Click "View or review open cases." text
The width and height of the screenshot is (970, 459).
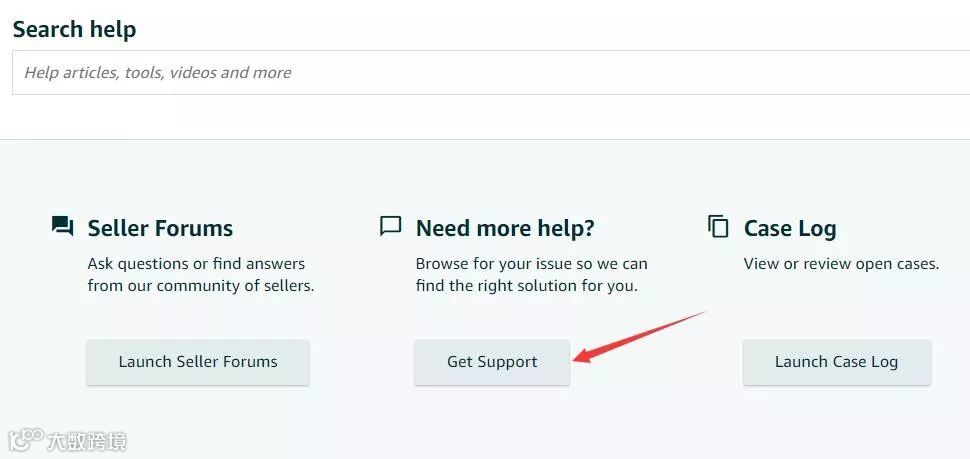tap(841, 264)
